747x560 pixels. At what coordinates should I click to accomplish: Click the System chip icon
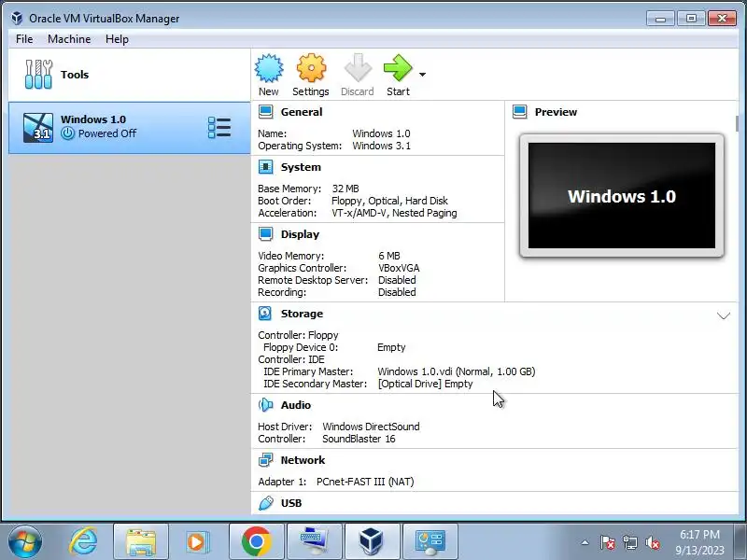(x=265, y=167)
